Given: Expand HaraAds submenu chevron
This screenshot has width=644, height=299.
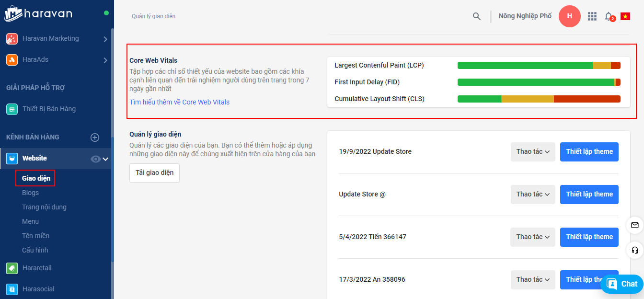Looking at the screenshot, I should click(105, 60).
